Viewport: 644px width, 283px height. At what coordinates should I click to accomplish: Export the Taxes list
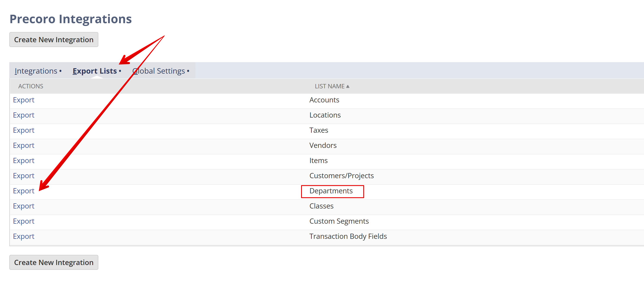click(x=24, y=130)
